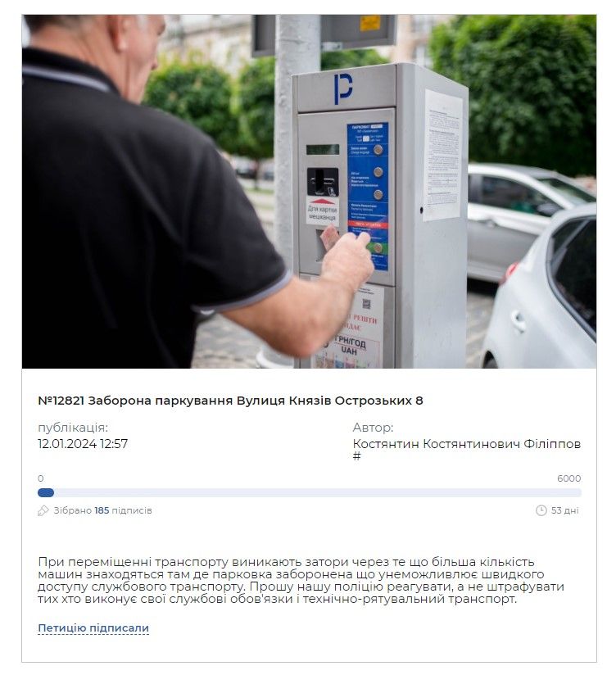The image size is (616, 675).
Task: Click the # symbol under author name
Action: point(356,456)
